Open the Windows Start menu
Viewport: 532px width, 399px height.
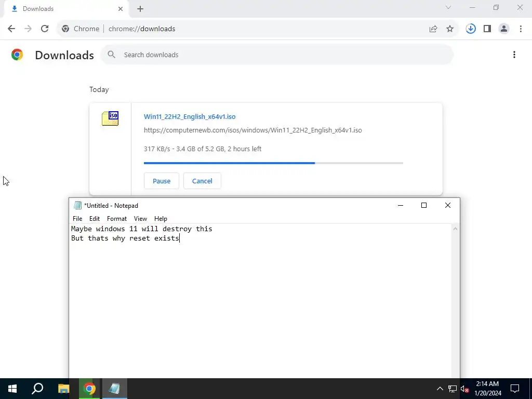click(x=12, y=389)
